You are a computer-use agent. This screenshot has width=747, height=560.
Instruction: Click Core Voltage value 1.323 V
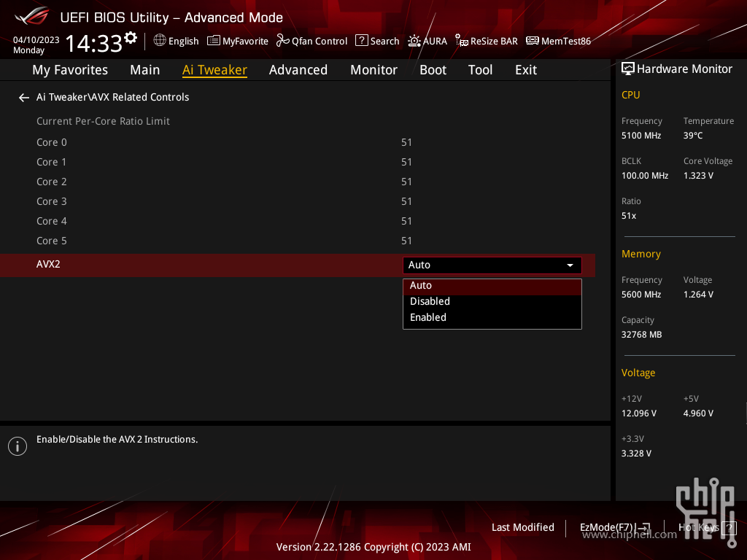click(698, 176)
